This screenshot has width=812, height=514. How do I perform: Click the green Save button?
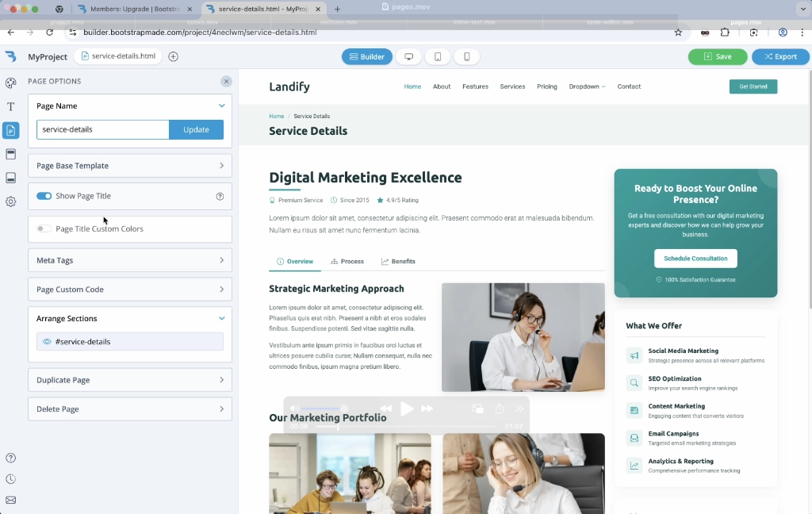pyautogui.click(x=718, y=56)
